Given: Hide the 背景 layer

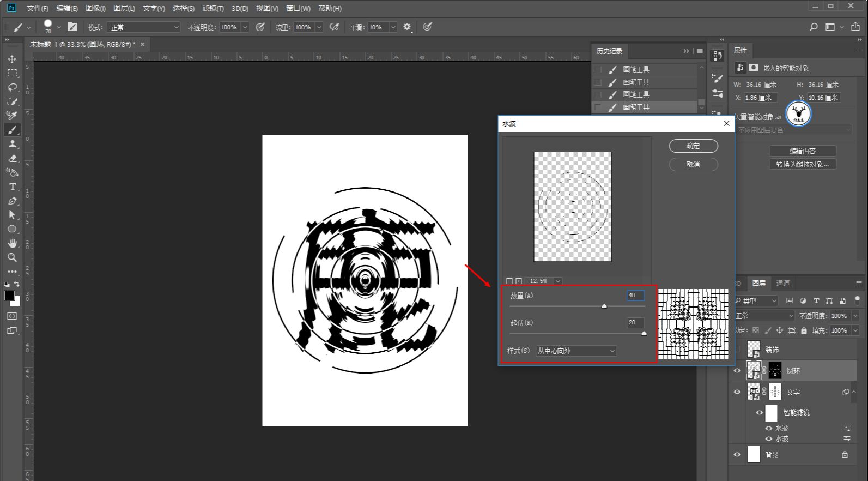Looking at the screenshot, I should coord(737,455).
